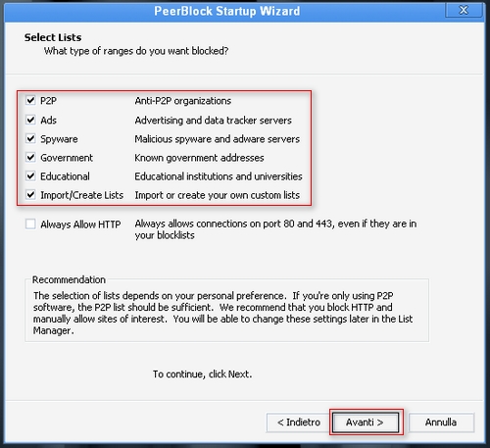Click the 'Select Lists' heading
Screen dimensions: 490x448
coord(53,37)
